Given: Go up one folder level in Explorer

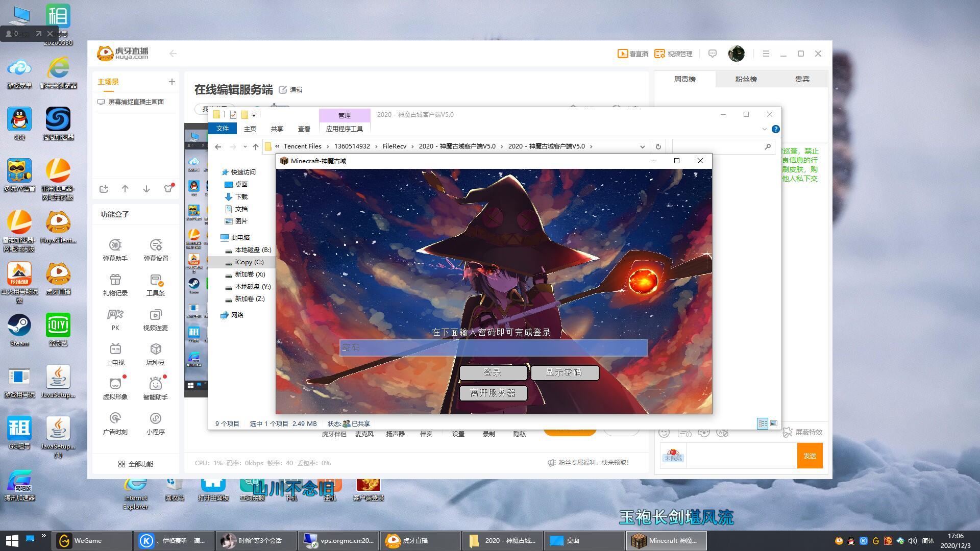Looking at the screenshot, I should [256, 146].
